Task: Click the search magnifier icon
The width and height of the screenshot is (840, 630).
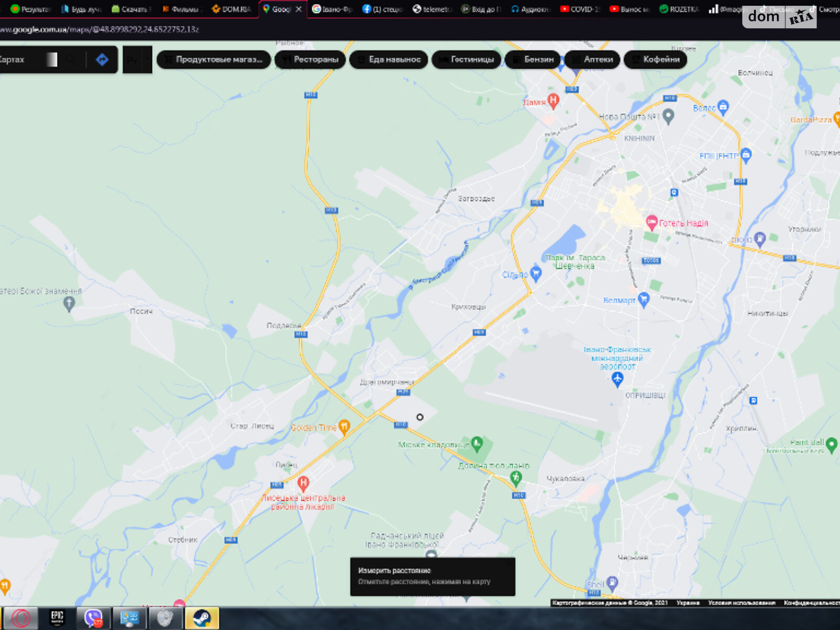Action: [x=70, y=60]
